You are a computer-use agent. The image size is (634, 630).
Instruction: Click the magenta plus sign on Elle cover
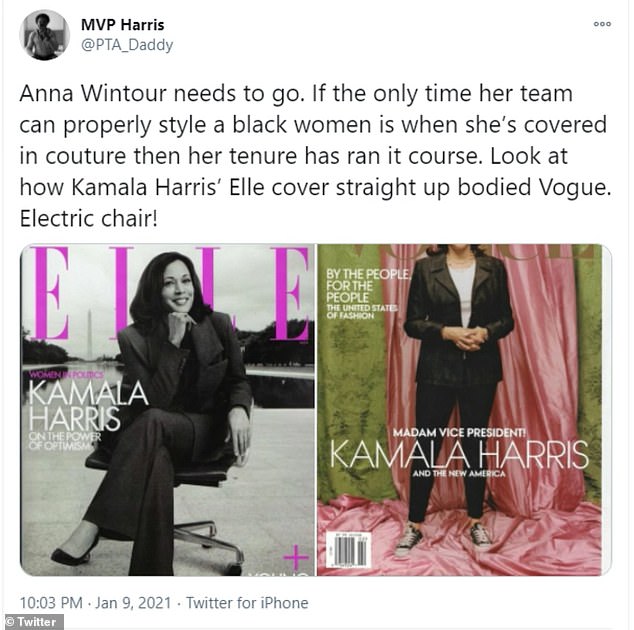[296, 558]
